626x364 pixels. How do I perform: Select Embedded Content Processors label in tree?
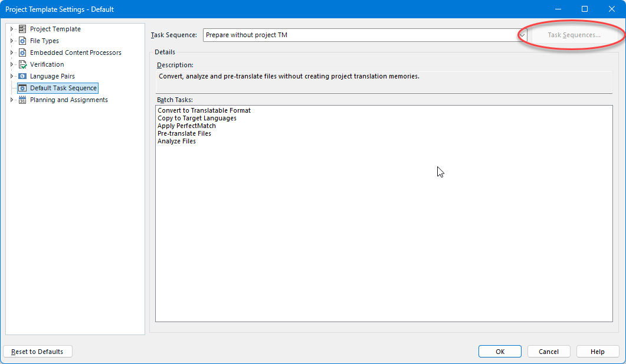tap(76, 53)
